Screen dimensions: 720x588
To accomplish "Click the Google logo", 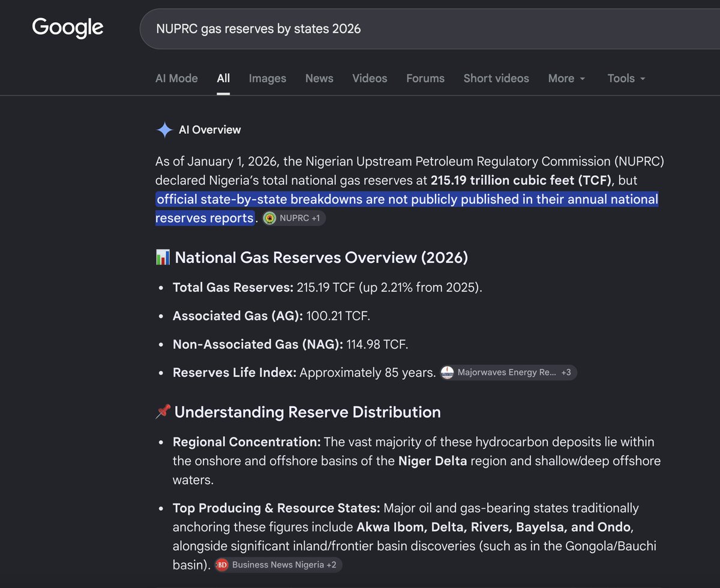I will point(68,28).
